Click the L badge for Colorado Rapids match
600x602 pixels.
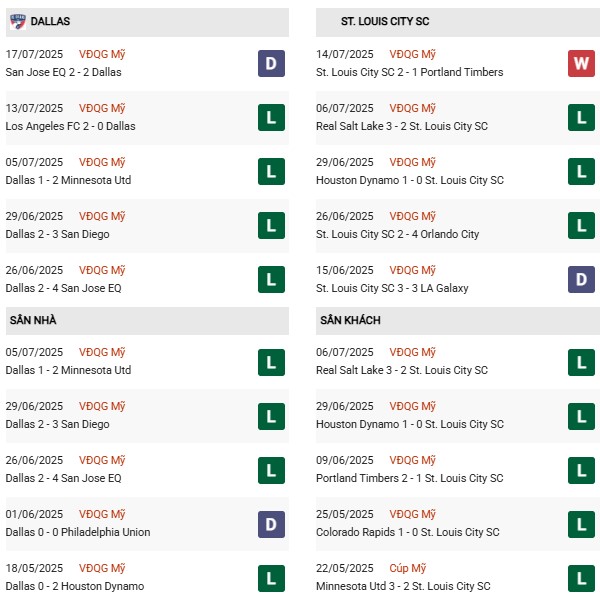click(582, 524)
